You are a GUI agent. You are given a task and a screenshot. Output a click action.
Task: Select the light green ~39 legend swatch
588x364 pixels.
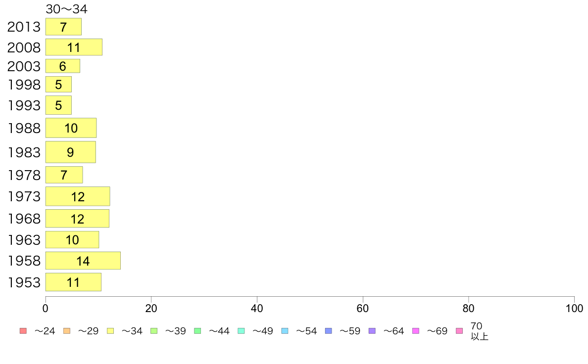154,331
